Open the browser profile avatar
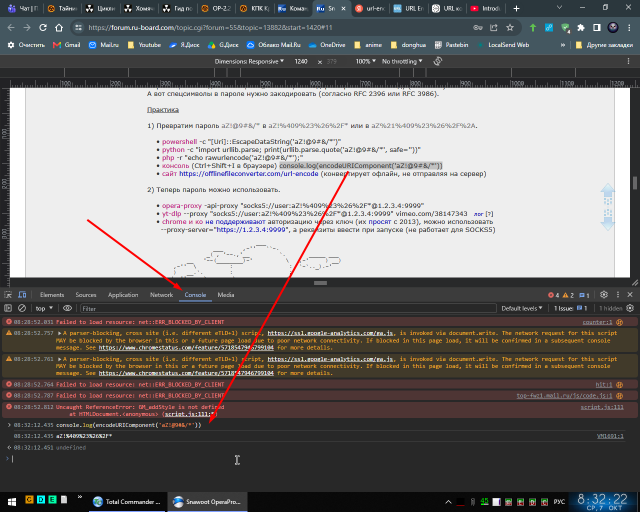 click(613, 28)
